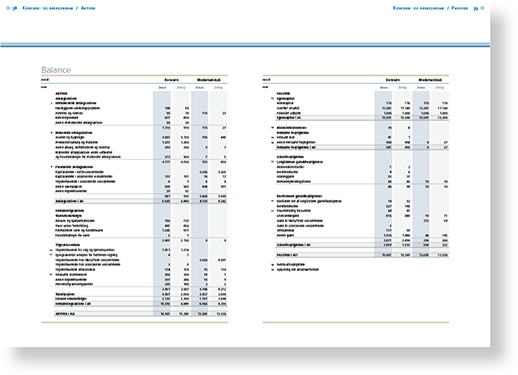Select the 'Balance' heading

[56, 70]
